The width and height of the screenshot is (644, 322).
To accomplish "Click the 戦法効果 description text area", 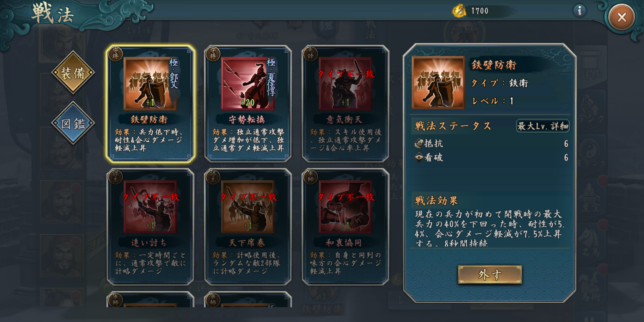I will click(490, 228).
